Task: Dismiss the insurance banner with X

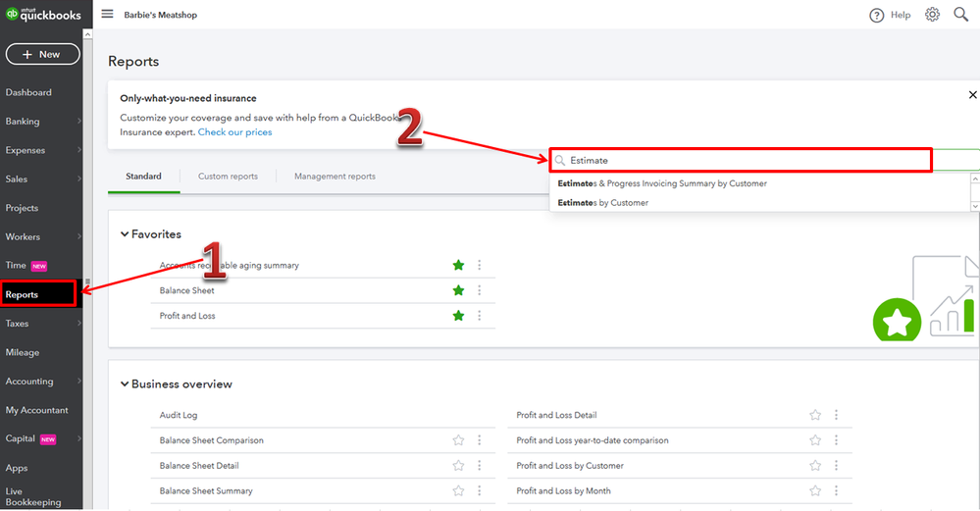Action: [972, 95]
